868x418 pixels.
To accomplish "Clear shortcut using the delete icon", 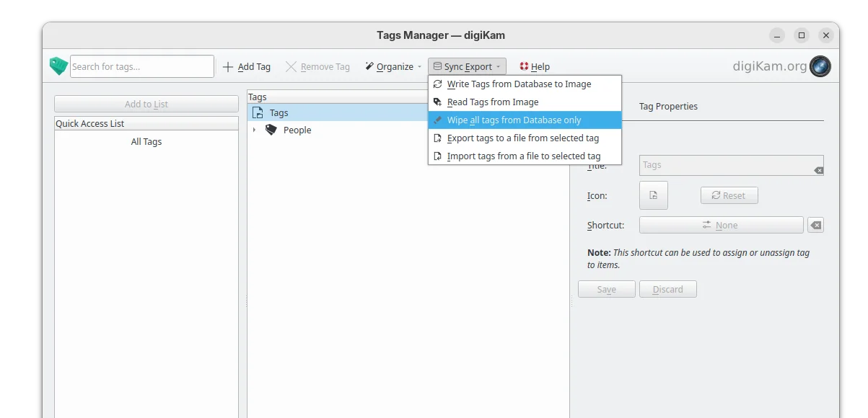I will [x=815, y=225].
